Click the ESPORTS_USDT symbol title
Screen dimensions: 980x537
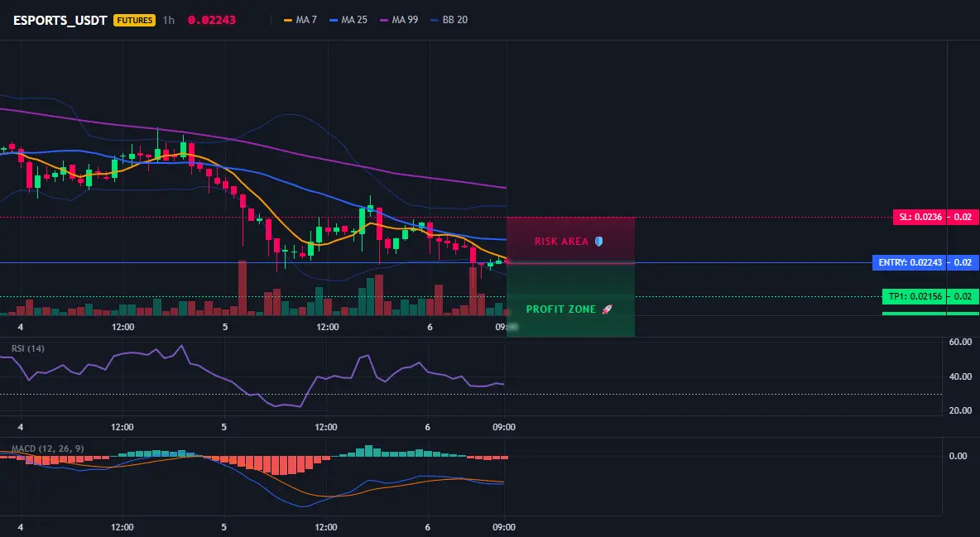click(60, 20)
